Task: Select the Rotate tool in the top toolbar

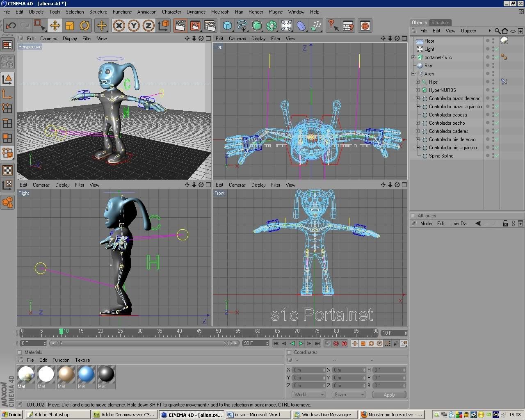Action: tap(84, 26)
